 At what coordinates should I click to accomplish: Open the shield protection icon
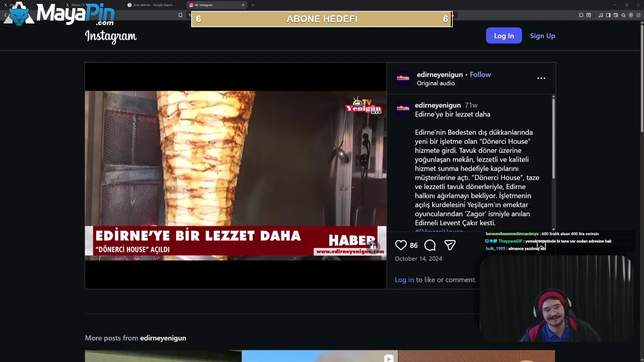click(x=631, y=15)
